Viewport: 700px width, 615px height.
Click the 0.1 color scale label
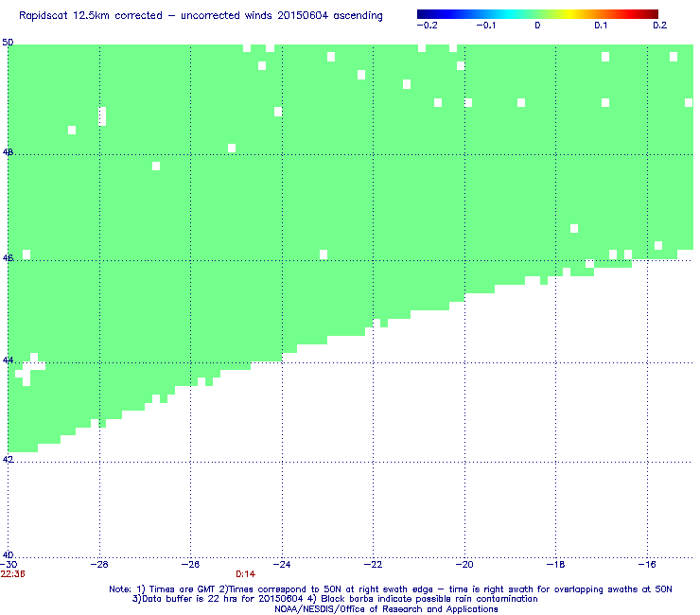601,26
